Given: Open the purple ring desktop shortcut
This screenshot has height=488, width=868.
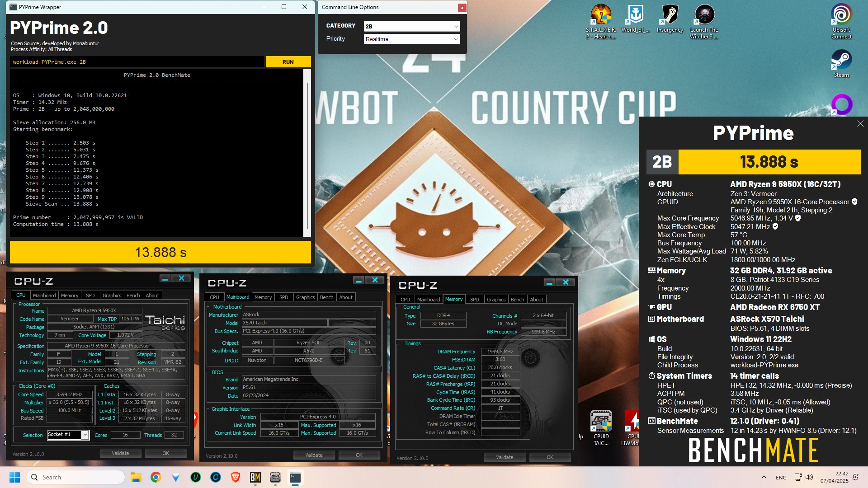Looking at the screenshot, I should coord(841,104).
